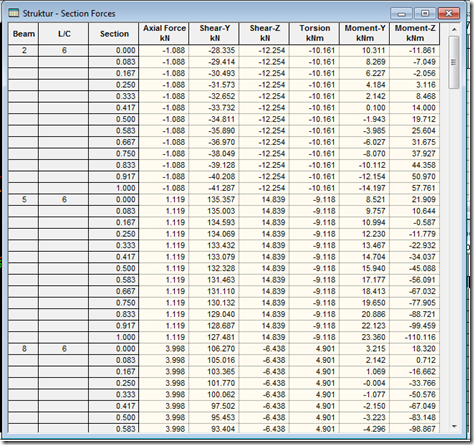Screen dimensions: 474x445
Task: Click Shear-Y value -35.890
Action: click(214, 131)
